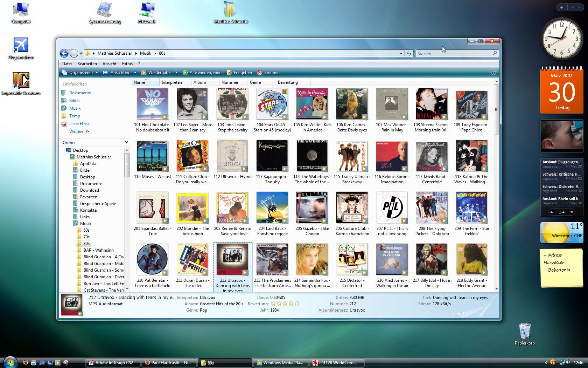Open the Flugsimulator desktop shortcut
The width and height of the screenshot is (588, 368).
[x=21, y=46]
